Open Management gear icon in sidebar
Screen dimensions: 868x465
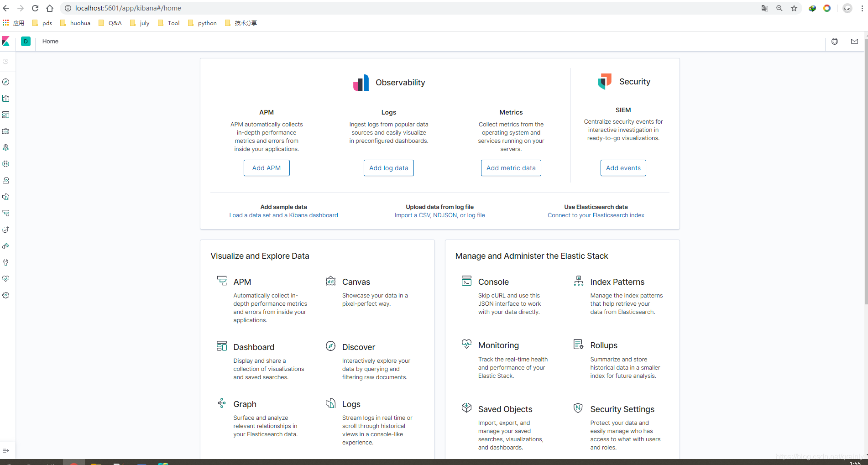click(x=6, y=295)
